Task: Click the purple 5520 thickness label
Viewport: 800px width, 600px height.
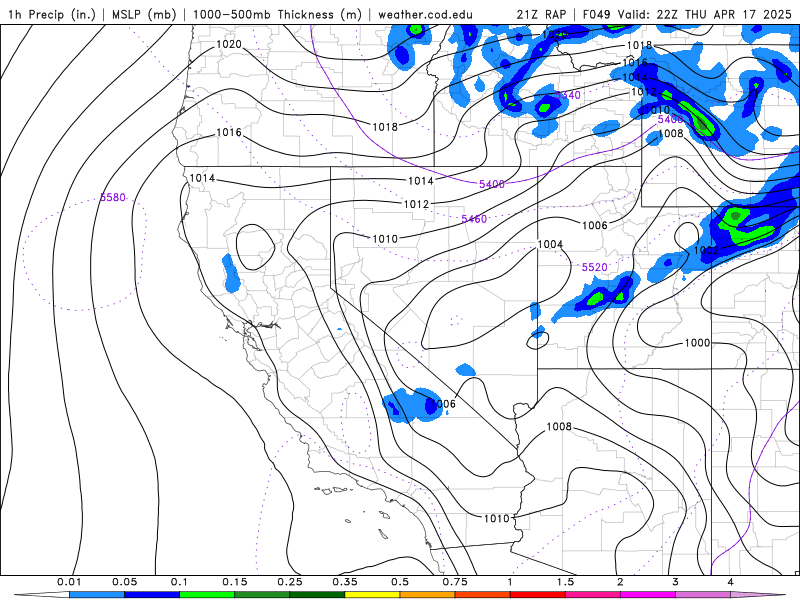Action: (595, 267)
